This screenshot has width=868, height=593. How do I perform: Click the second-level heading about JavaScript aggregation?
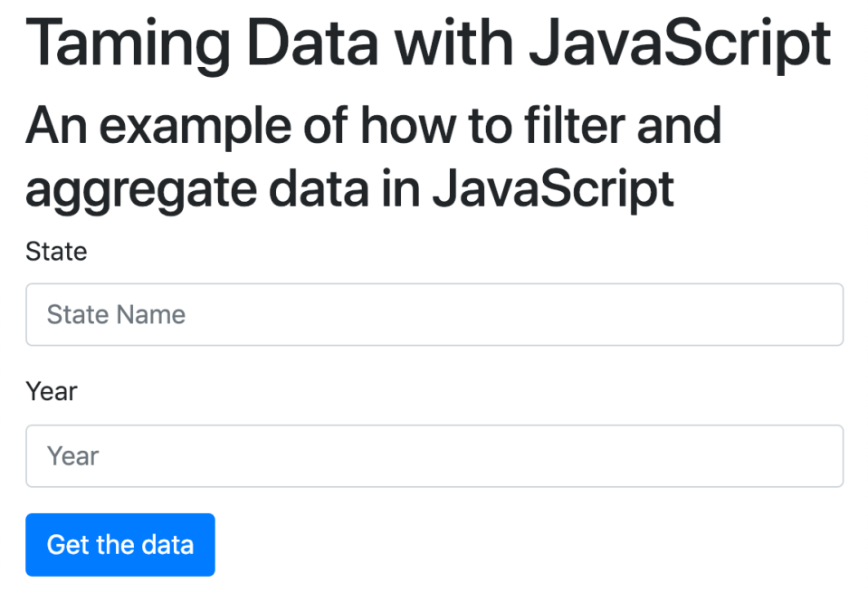373,157
